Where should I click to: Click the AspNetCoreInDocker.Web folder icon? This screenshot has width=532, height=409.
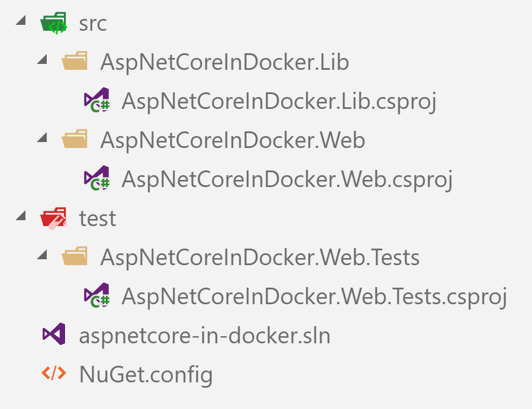(75, 139)
